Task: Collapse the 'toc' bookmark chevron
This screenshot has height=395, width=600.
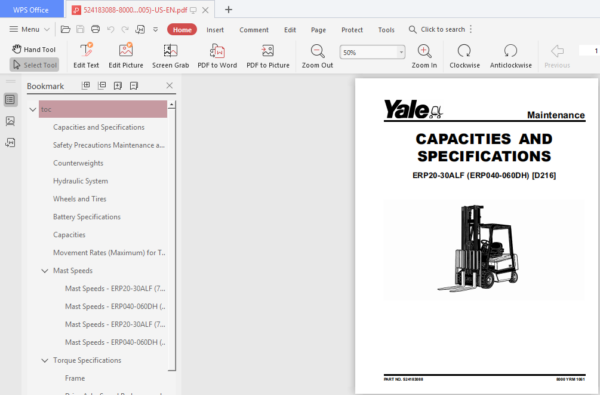Action: pyautogui.click(x=33, y=109)
